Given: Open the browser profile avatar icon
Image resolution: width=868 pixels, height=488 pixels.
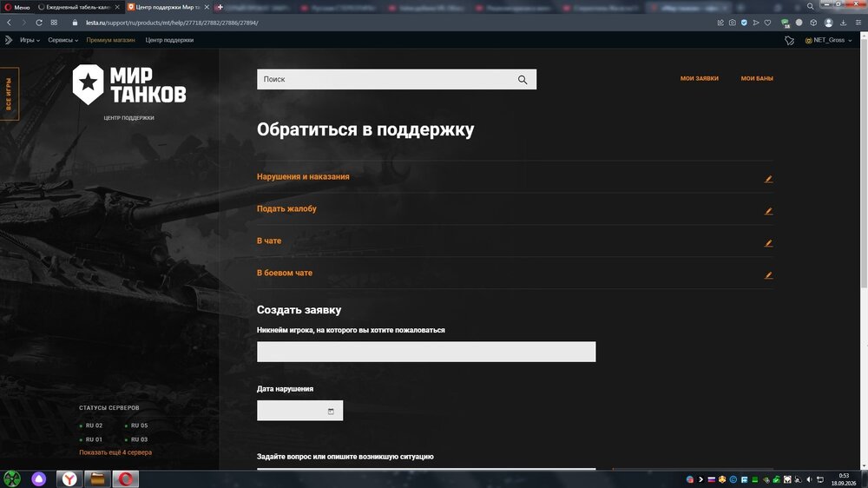Looking at the screenshot, I should coord(828,23).
